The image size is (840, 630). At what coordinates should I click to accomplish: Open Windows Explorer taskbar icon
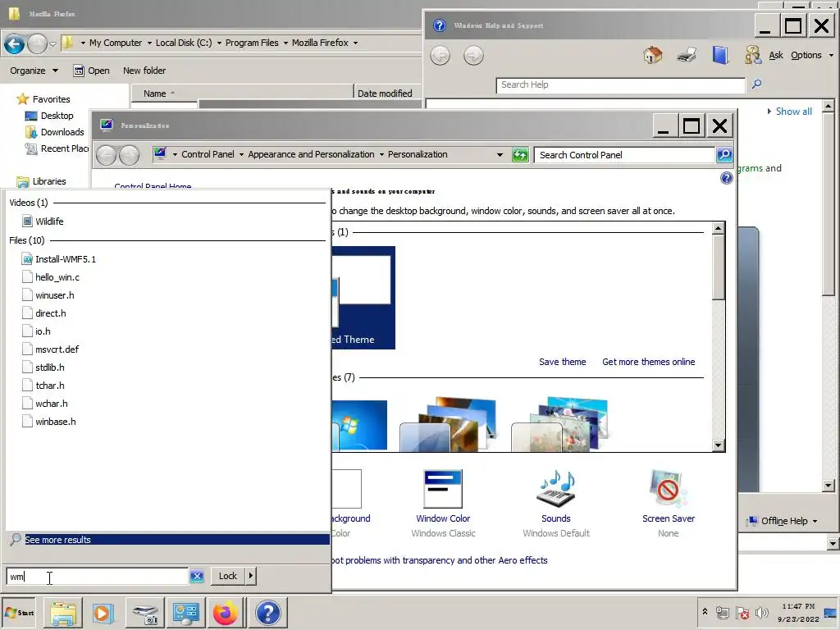(63, 613)
